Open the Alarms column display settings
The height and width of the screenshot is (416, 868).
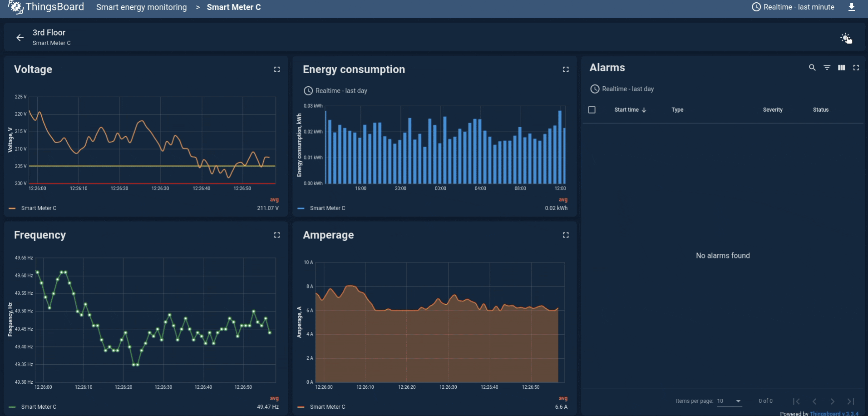(x=842, y=67)
